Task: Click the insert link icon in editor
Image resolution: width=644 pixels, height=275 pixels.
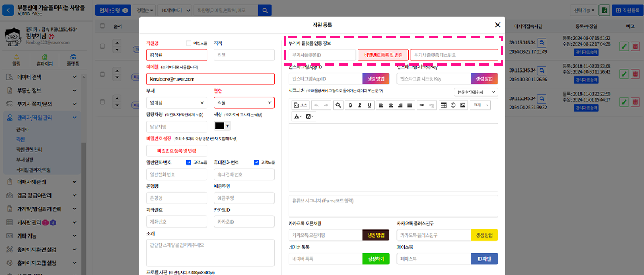Action: tap(421, 105)
